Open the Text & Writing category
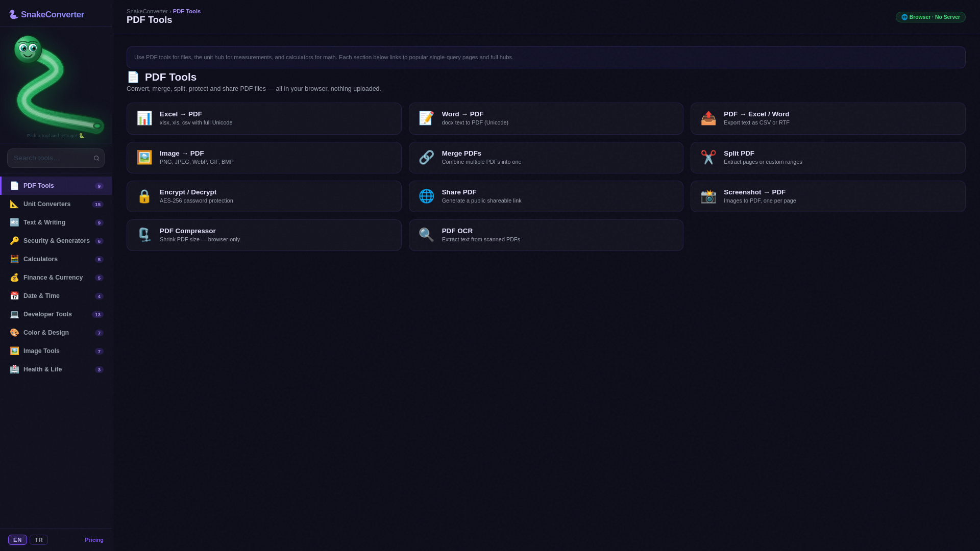980x551 pixels. [56, 222]
